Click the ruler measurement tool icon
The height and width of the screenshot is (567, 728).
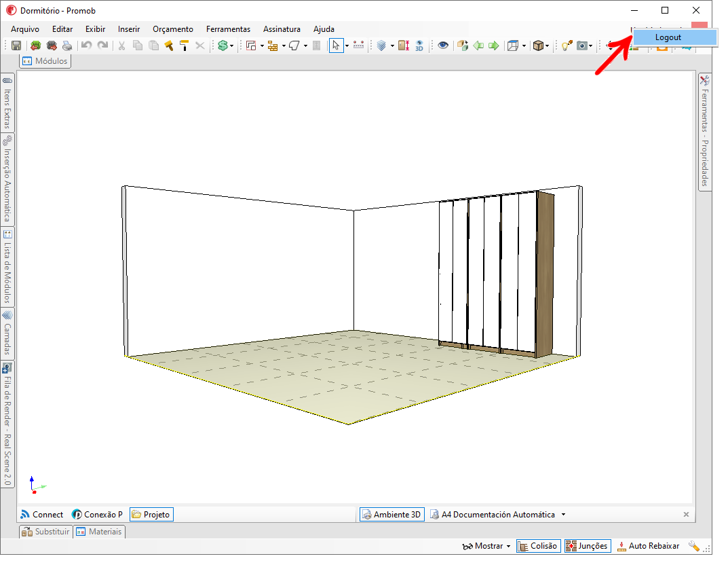click(x=358, y=45)
